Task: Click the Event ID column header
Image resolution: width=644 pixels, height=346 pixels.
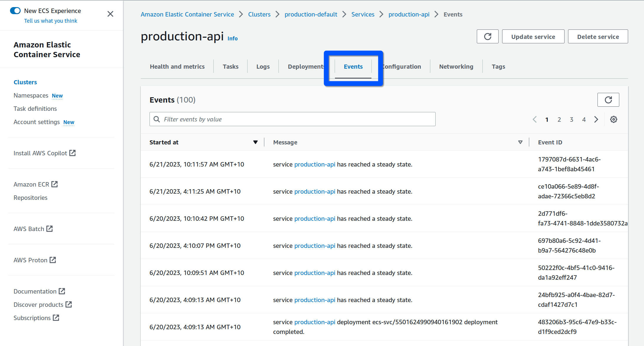Action: 550,142
